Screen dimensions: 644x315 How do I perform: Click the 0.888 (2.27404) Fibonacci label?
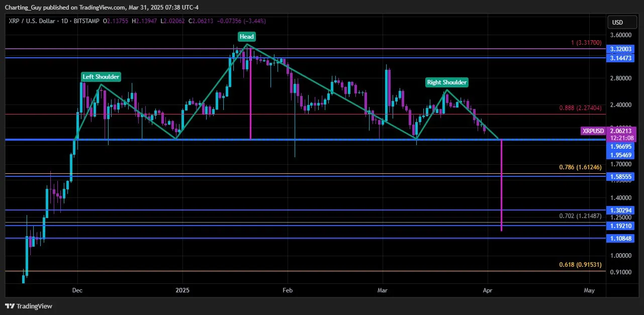coord(581,108)
